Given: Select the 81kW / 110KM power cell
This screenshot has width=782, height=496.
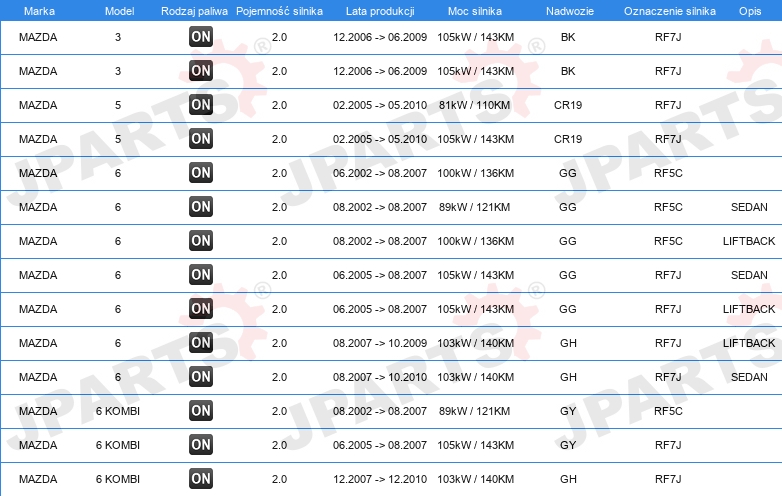Looking at the screenshot, I should click(475, 105).
